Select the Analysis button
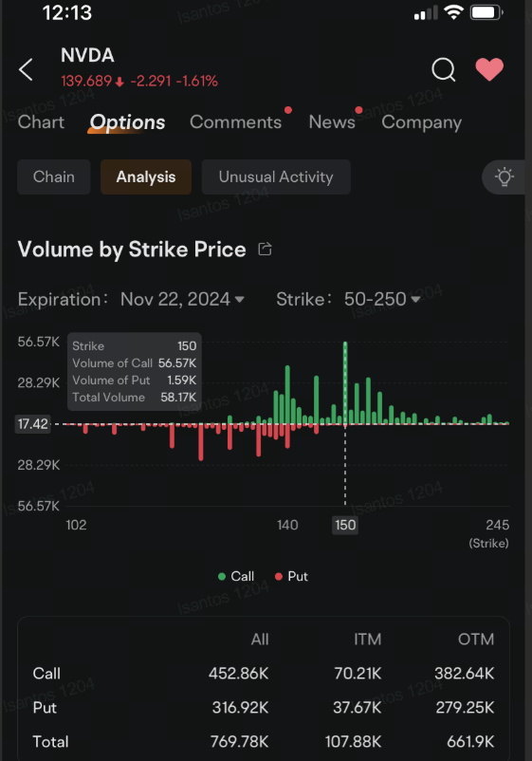Image resolution: width=532 pixels, height=761 pixels. click(146, 176)
